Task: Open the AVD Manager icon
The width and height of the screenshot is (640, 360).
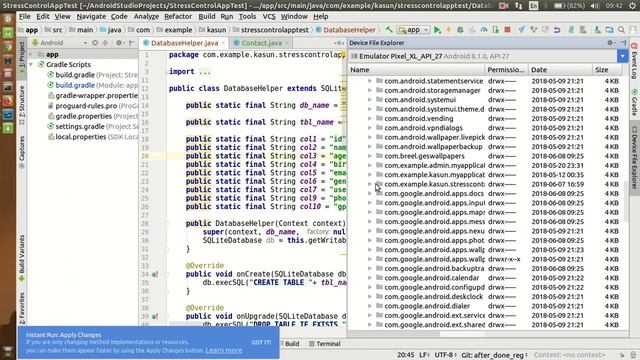Action: coord(583,30)
